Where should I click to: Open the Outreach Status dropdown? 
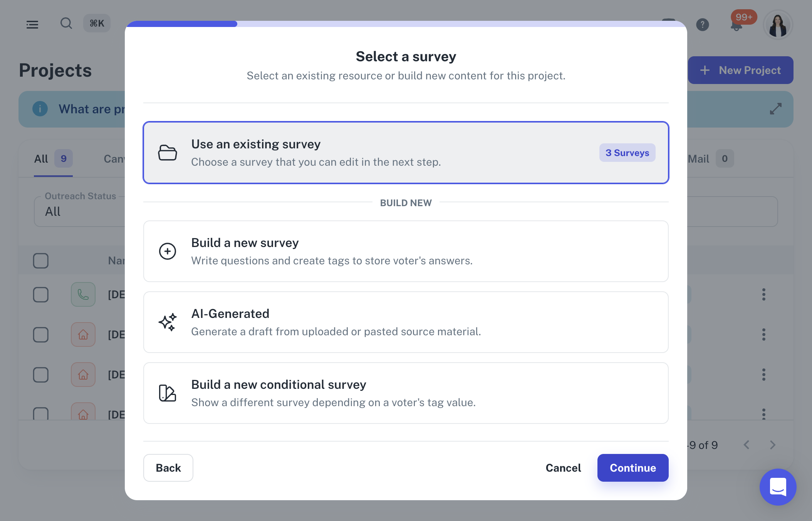coord(79,211)
